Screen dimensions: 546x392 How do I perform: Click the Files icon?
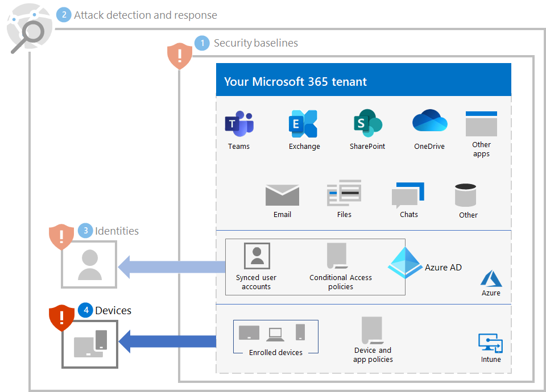[344, 193]
